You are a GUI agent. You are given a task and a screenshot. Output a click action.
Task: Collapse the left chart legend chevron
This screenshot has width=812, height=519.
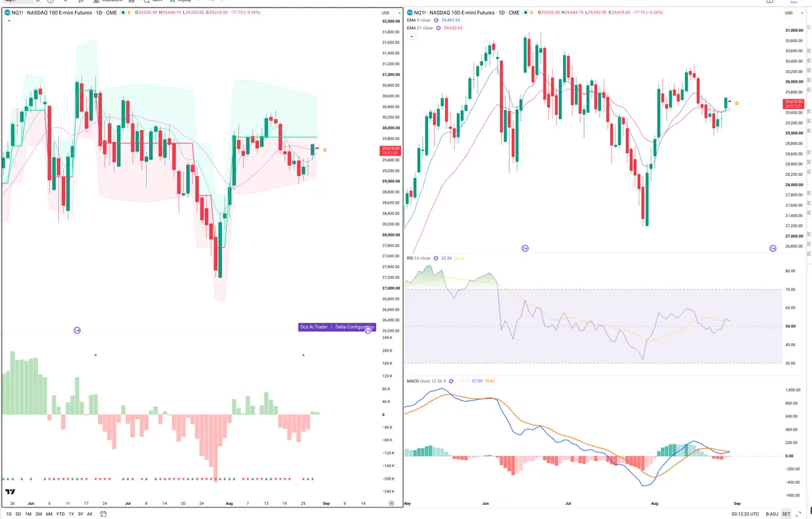(x=9, y=21)
